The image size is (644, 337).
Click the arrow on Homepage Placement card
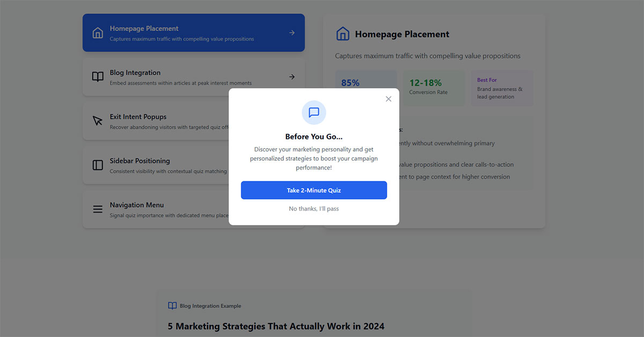[x=292, y=33]
